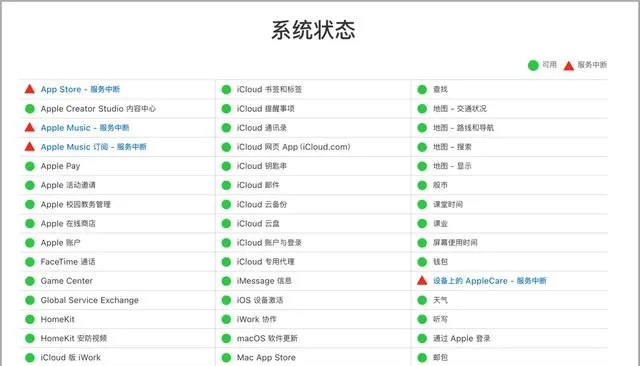Click the green dot next to 通过 Apple 登录
The image size is (640, 366).
click(422, 338)
